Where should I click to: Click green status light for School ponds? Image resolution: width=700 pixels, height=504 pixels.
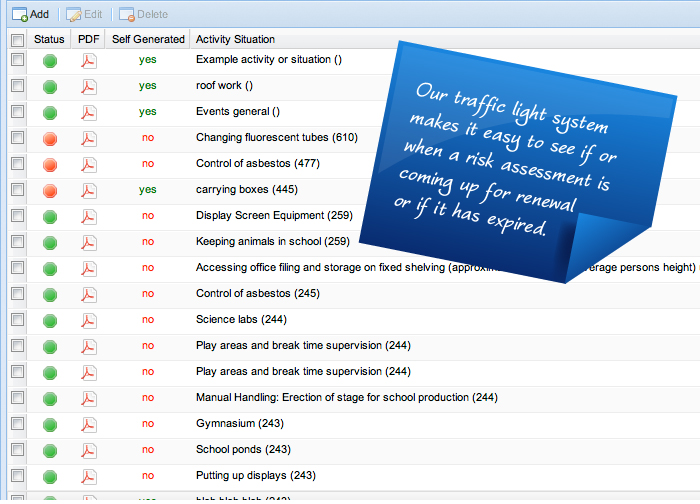pyautogui.click(x=50, y=451)
